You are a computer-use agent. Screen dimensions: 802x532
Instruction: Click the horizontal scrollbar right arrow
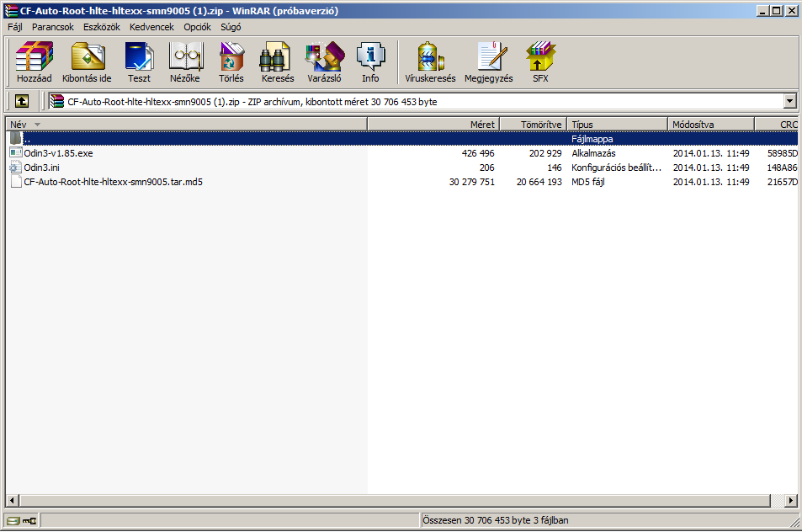pyautogui.click(x=791, y=500)
